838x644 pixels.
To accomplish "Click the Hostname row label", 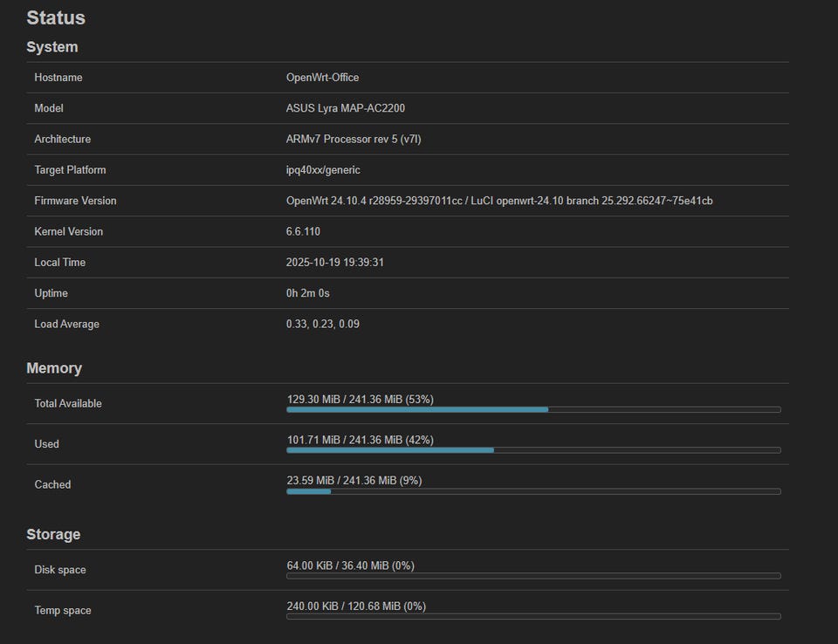I will [58, 78].
